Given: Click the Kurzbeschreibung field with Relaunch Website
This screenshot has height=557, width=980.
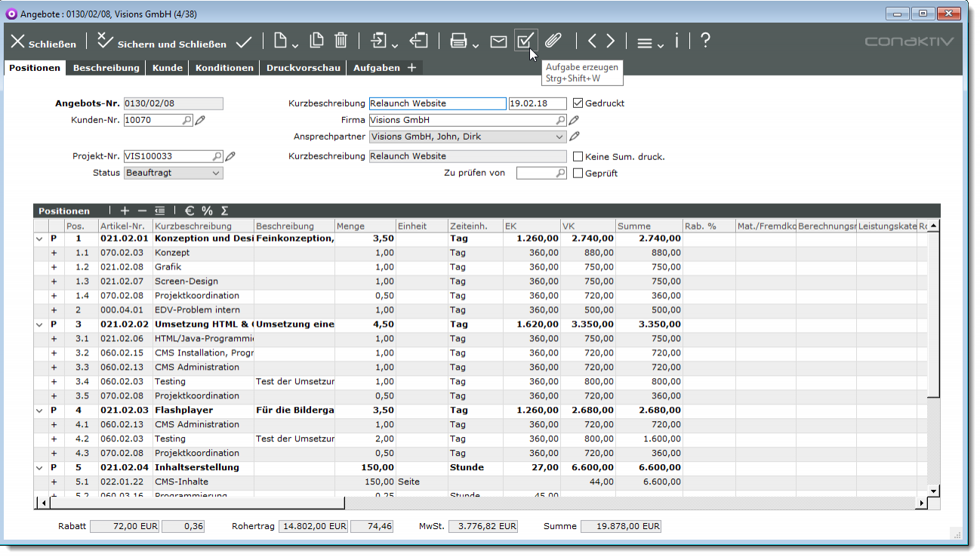Looking at the screenshot, I should pyautogui.click(x=437, y=103).
